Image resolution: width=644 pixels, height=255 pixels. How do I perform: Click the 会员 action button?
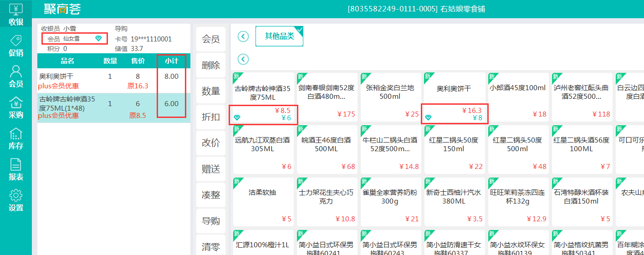tap(211, 39)
